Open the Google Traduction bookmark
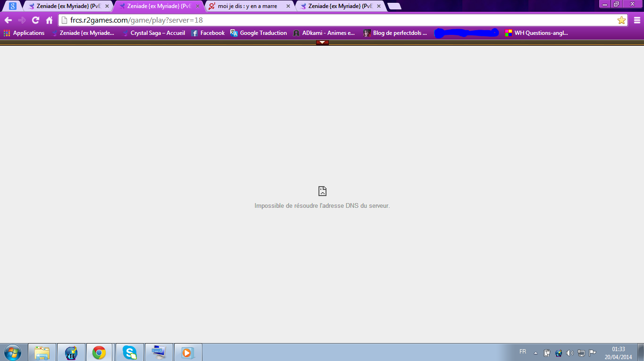The height and width of the screenshot is (361, 644). click(259, 33)
